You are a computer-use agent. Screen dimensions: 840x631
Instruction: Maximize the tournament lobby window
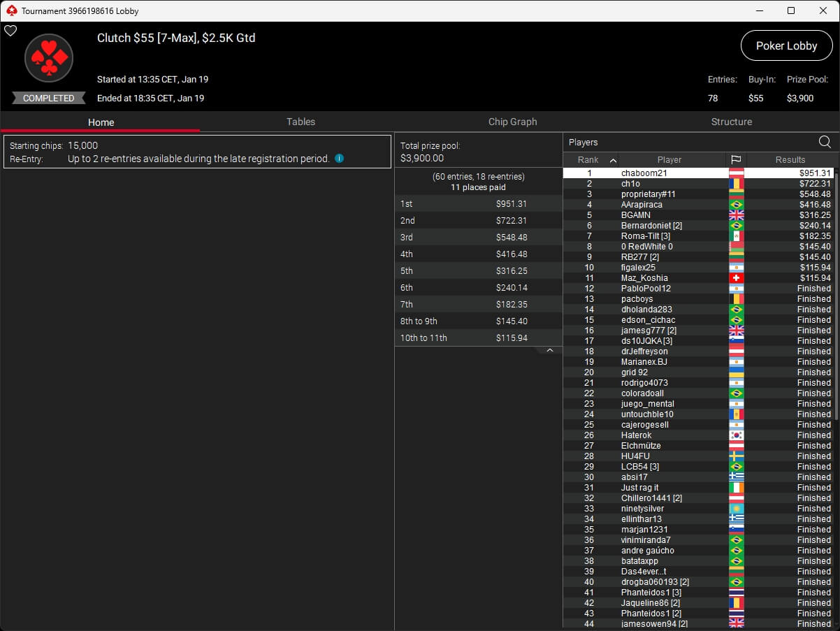(790, 10)
